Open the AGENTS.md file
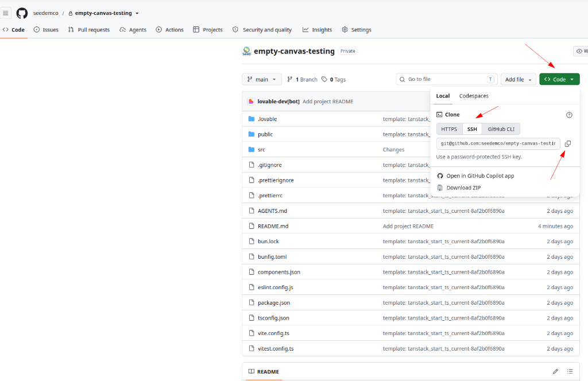 coord(272,211)
